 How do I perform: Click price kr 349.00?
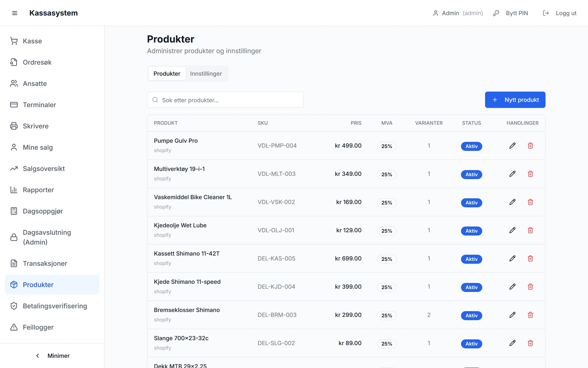pos(348,174)
